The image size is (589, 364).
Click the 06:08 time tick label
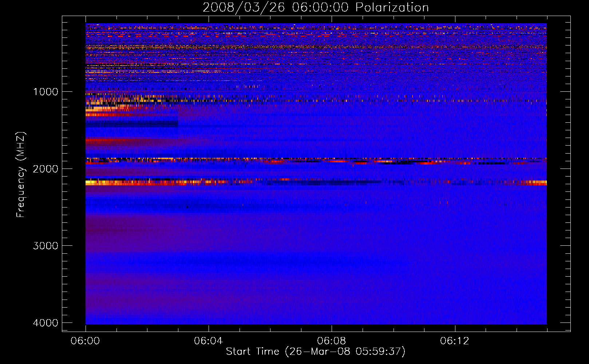click(x=331, y=341)
